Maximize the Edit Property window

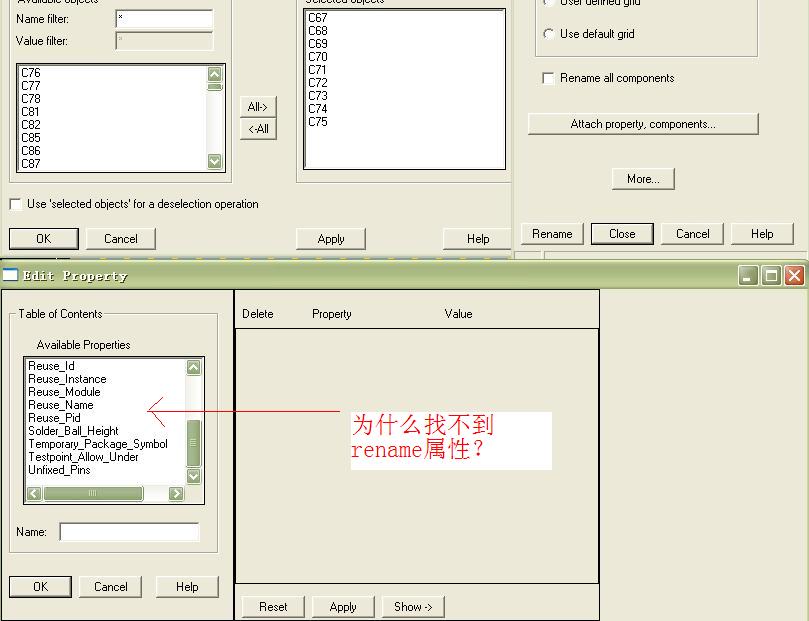(x=771, y=276)
